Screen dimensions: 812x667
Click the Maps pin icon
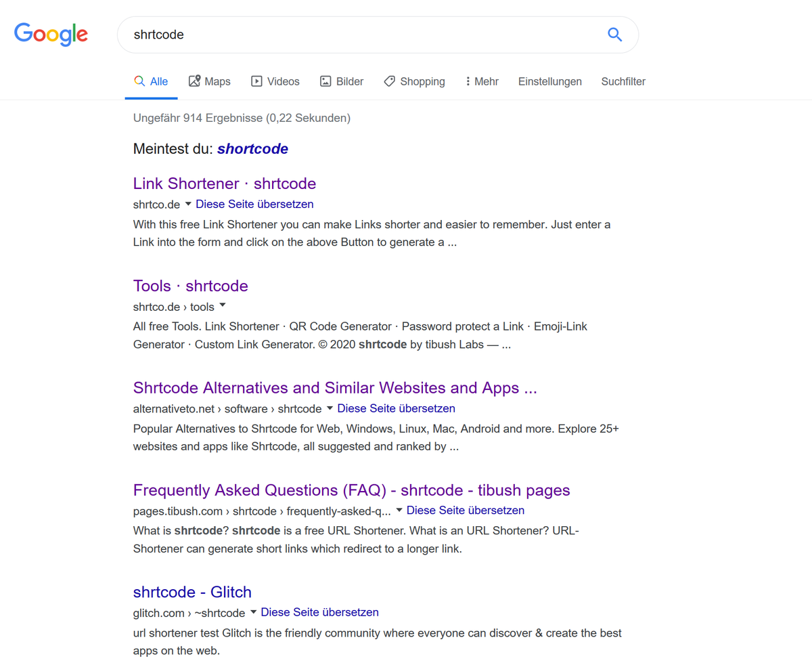pyautogui.click(x=194, y=81)
